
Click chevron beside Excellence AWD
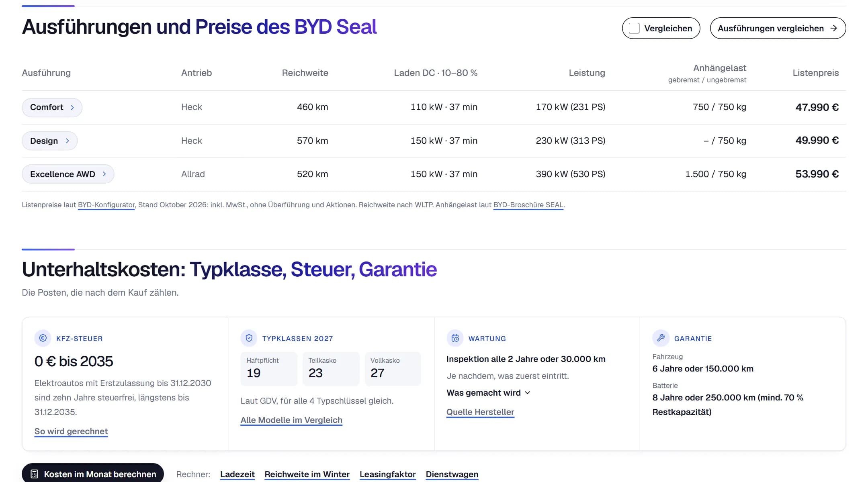[x=104, y=174]
